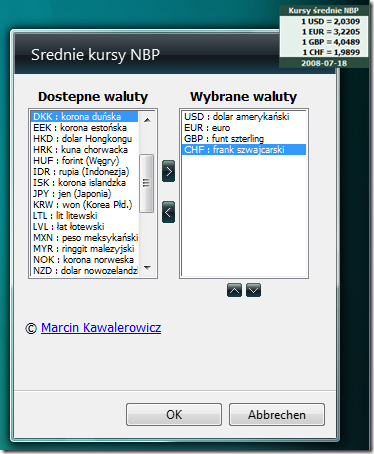This screenshot has width=374, height=454.
Task: Select 'GBP : funt szterling' in chosen list
Action: [x=244, y=138]
